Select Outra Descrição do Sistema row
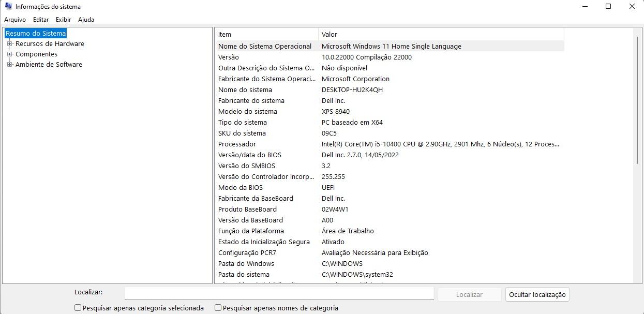 point(390,68)
